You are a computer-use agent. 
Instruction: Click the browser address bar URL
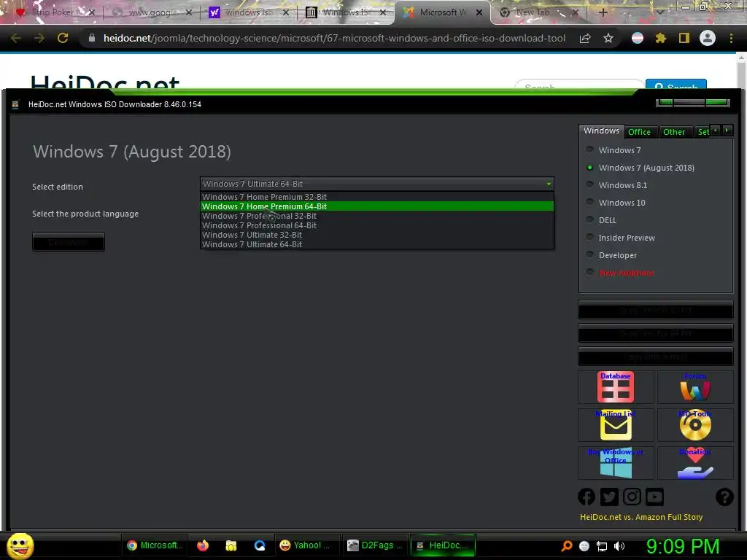[x=334, y=38]
